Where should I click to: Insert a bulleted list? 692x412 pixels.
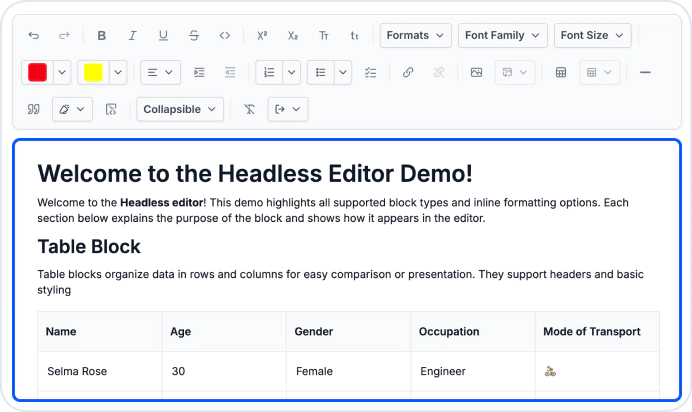click(x=320, y=72)
